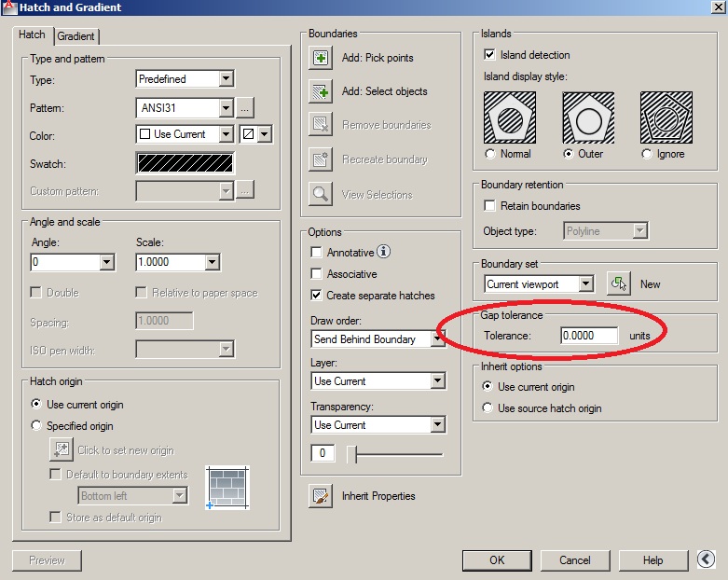This screenshot has width=728, height=580.
Task: Open the Pattern dropdown showing ANSI31
Action: [226, 108]
